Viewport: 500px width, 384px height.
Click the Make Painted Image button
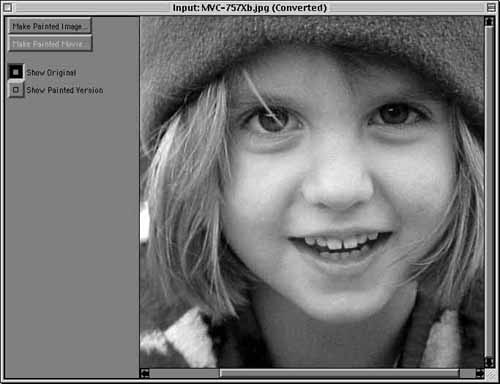[50, 26]
